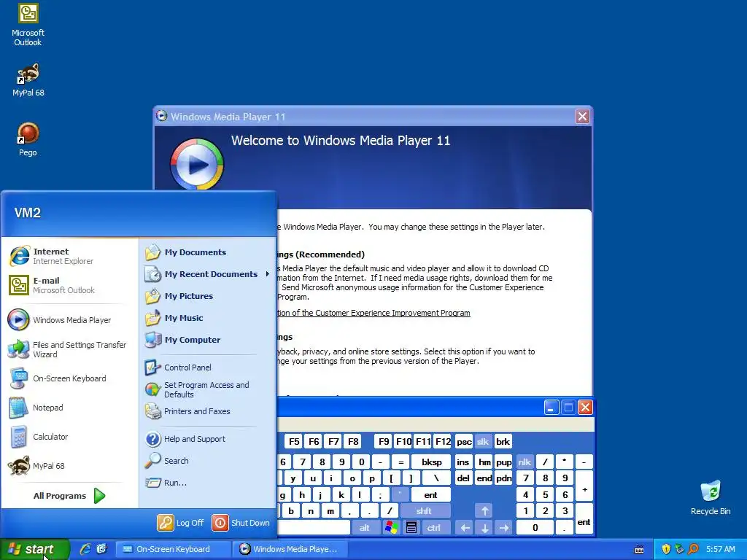This screenshot has width=747, height=560.
Task: Click F12 key on On-Screen Keyboard
Action: [x=443, y=441]
